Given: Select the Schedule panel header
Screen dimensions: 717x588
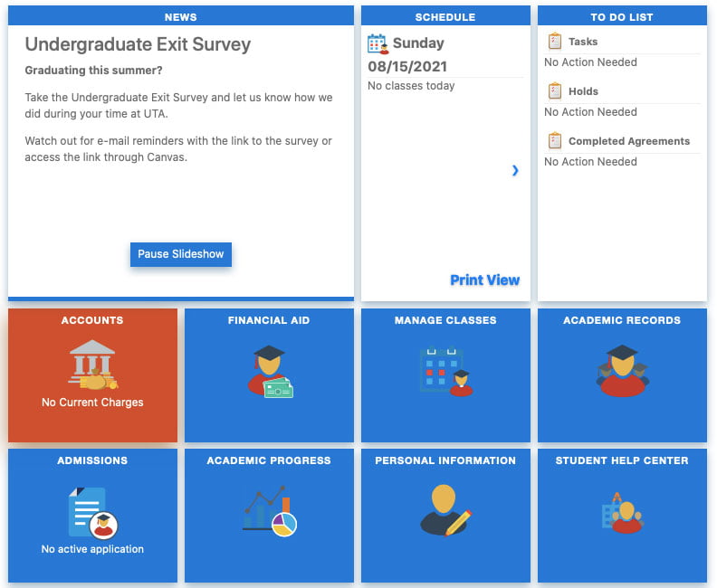Looking at the screenshot, I should coord(445,16).
